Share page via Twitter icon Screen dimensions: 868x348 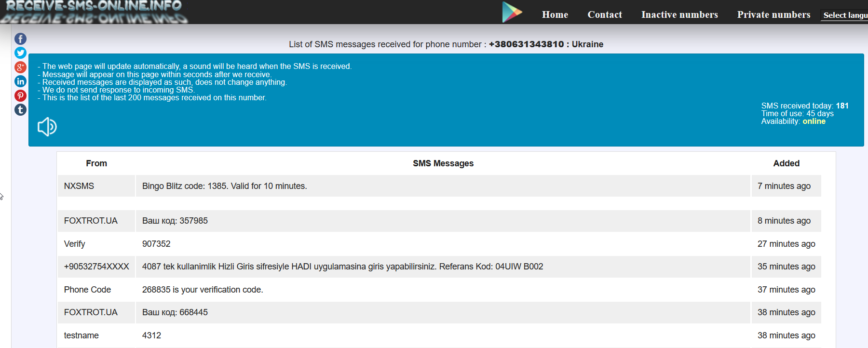(20, 53)
